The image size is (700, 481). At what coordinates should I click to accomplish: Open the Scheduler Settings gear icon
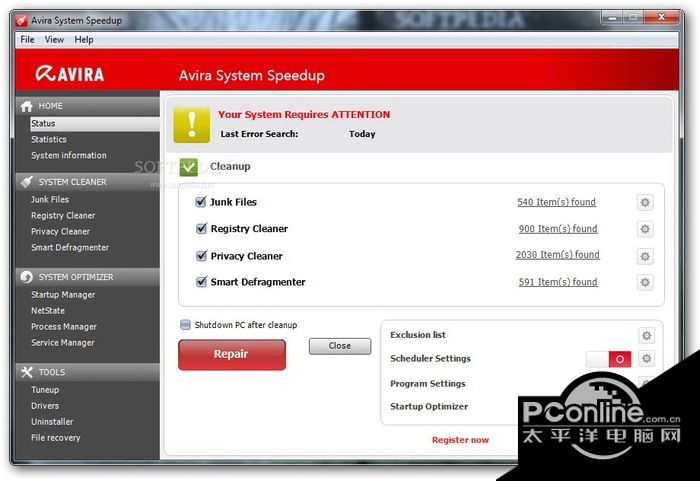point(646,358)
